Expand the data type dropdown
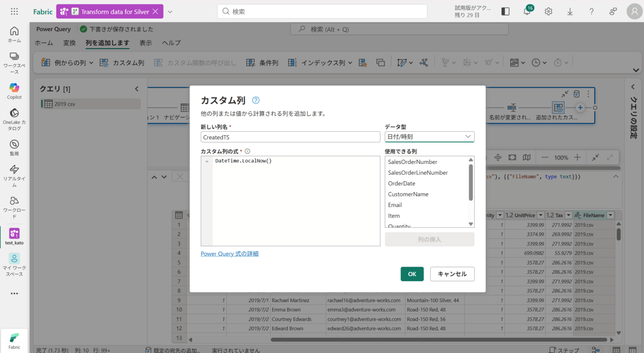The height and width of the screenshot is (353, 644). [x=429, y=137]
